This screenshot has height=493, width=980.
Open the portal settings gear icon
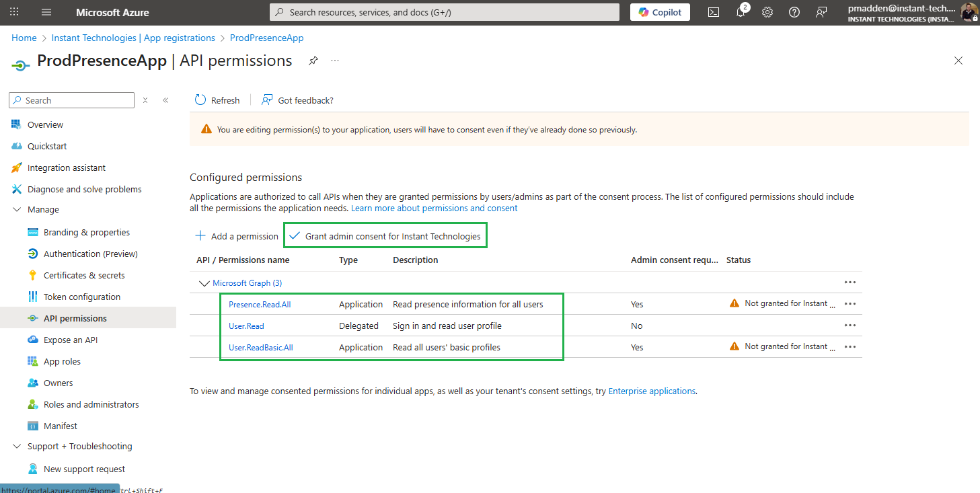point(767,12)
